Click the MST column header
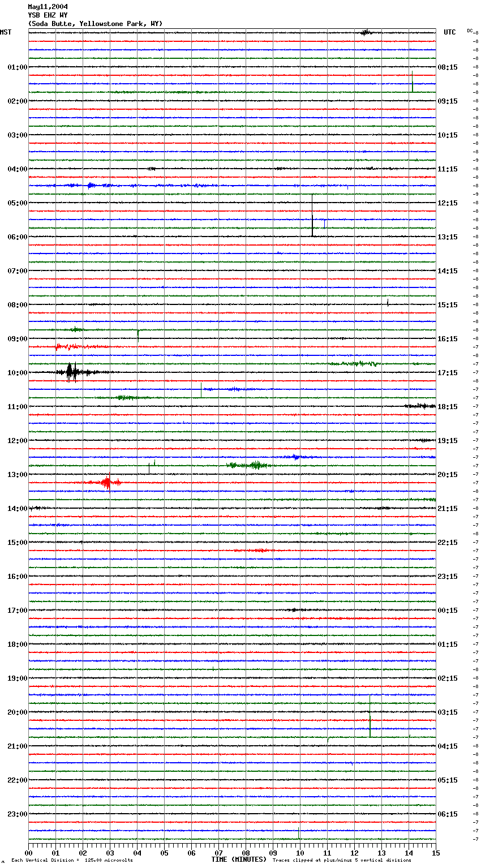 pyautogui.click(x=6, y=32)
